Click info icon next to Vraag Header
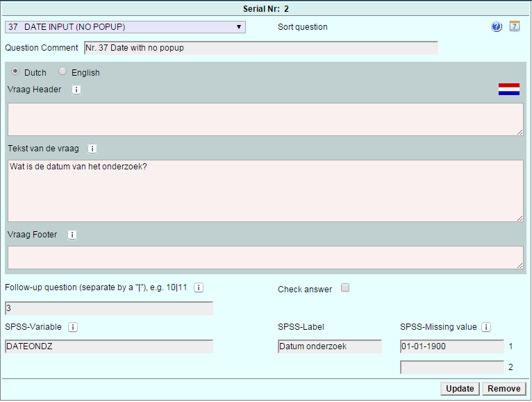 coord(76,90)
